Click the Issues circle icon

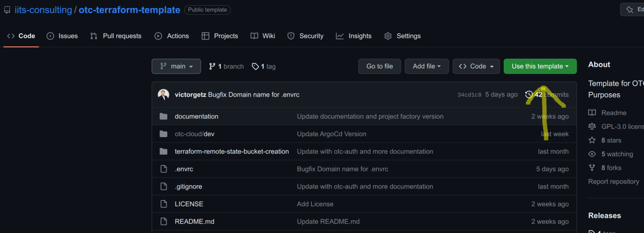[x=50, y=36]
